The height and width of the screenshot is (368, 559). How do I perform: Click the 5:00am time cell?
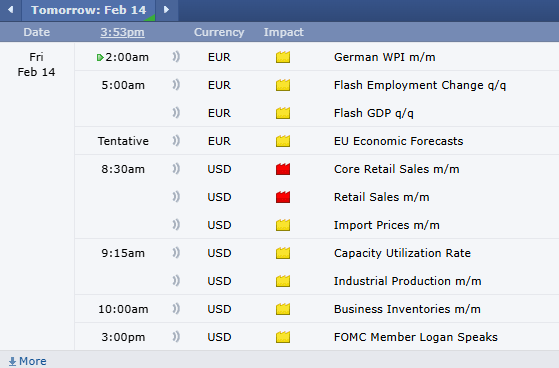123,85
